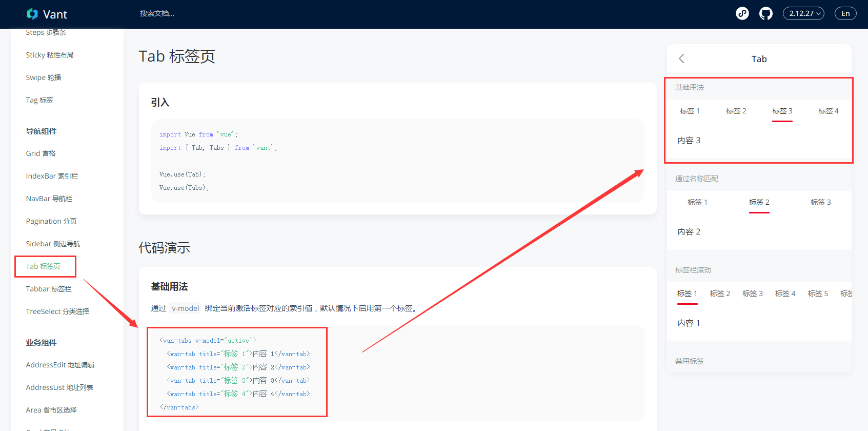Click the import Vue from 'vue' line
Image resolution: width=868 pixels, height=431 pixels.
pos(198,134)
